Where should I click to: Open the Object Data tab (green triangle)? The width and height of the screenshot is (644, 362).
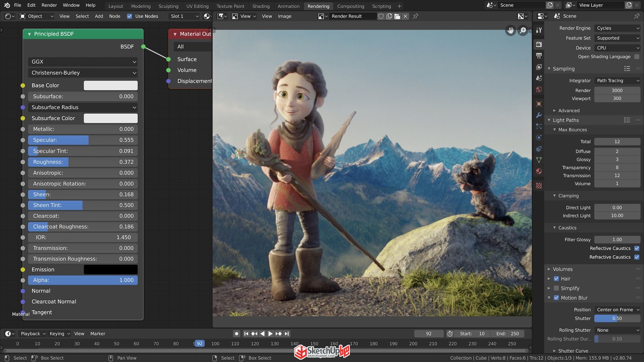tap(539, 160)
